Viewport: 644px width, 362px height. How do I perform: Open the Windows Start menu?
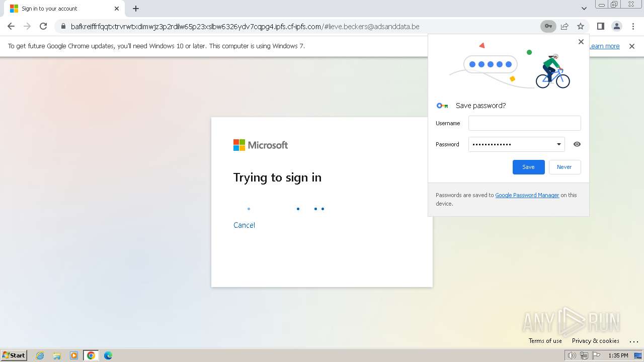(x=14, y=355)
